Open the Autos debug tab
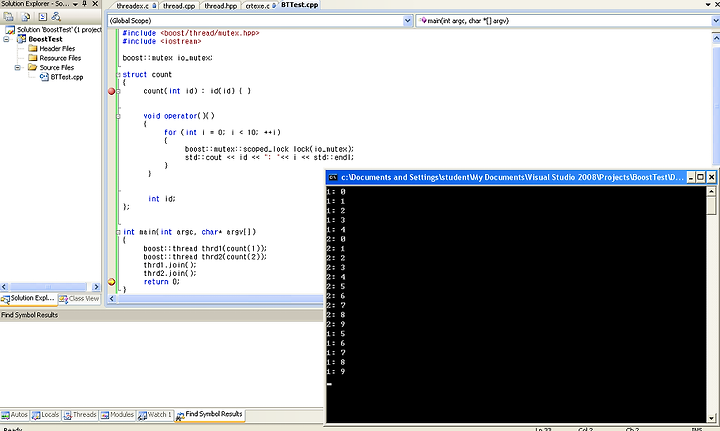 point(15,415)
